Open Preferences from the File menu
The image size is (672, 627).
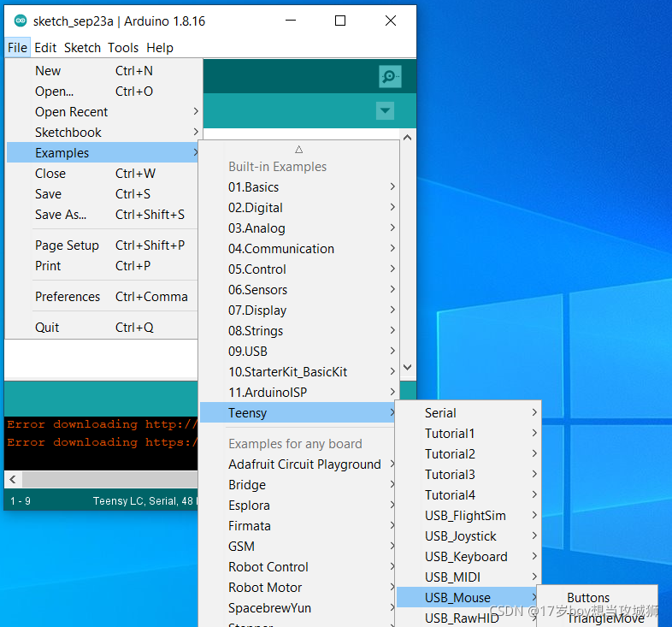click(103, 297)
